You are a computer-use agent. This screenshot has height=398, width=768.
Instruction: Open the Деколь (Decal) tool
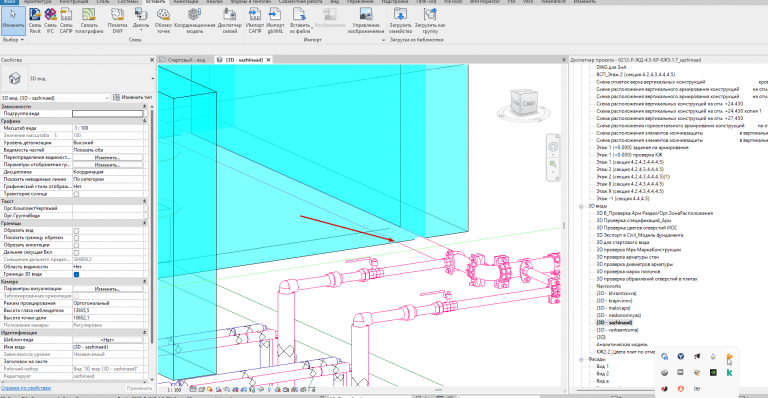pos(141,21)
